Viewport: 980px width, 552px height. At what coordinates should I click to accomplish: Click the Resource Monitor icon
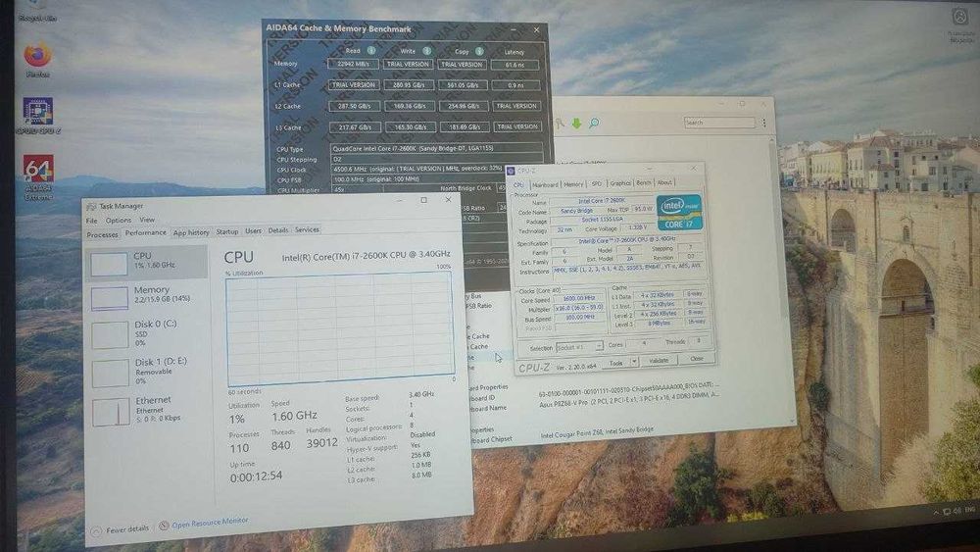point(163,526)
